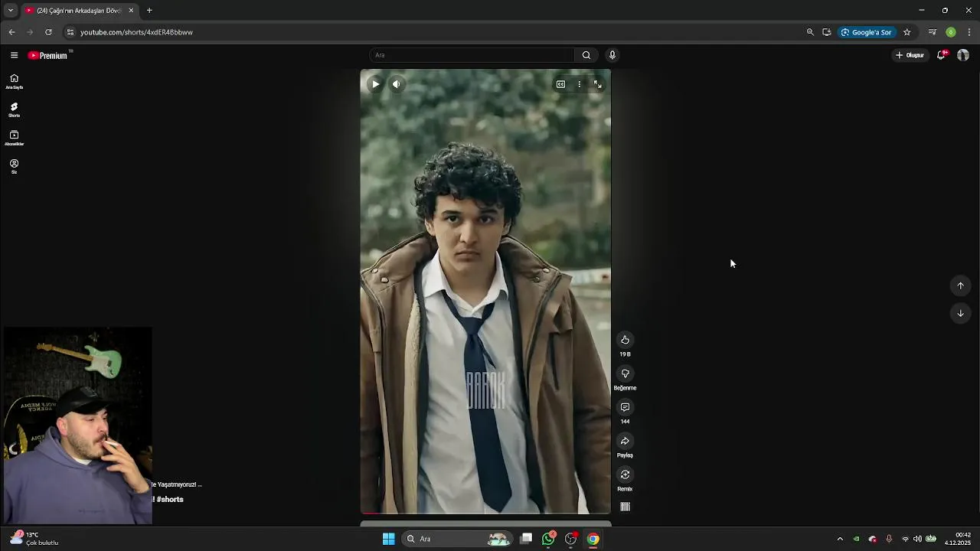The height and width of the screenshot is (551, 980).
Task: Open Abonelikler subscriptions in sidebar
Action: coord(14,138)
